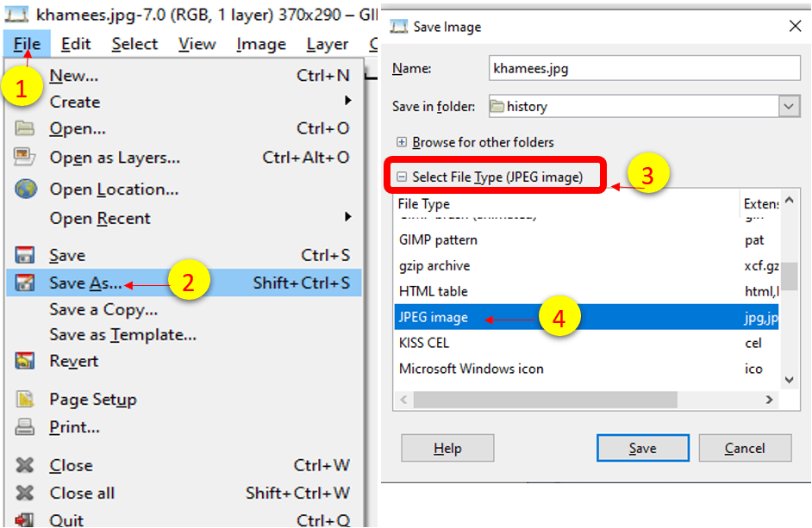Close the Save Image dialog
This screenshot has width=812, height=528.
796,25
